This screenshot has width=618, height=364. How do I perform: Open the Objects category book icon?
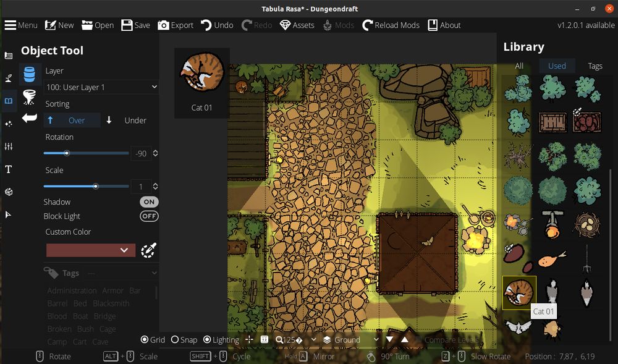coord(8,101)
